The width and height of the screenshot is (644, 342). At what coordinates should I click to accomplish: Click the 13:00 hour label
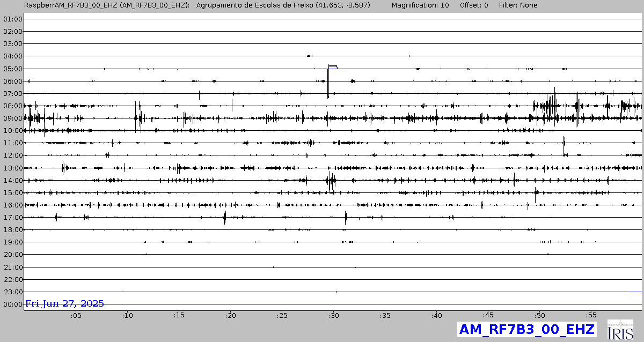(12, 168)
